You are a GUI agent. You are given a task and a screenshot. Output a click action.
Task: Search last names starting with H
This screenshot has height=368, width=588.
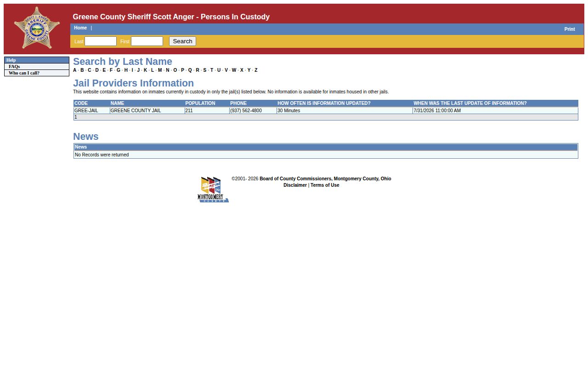[x=126, y=70]
